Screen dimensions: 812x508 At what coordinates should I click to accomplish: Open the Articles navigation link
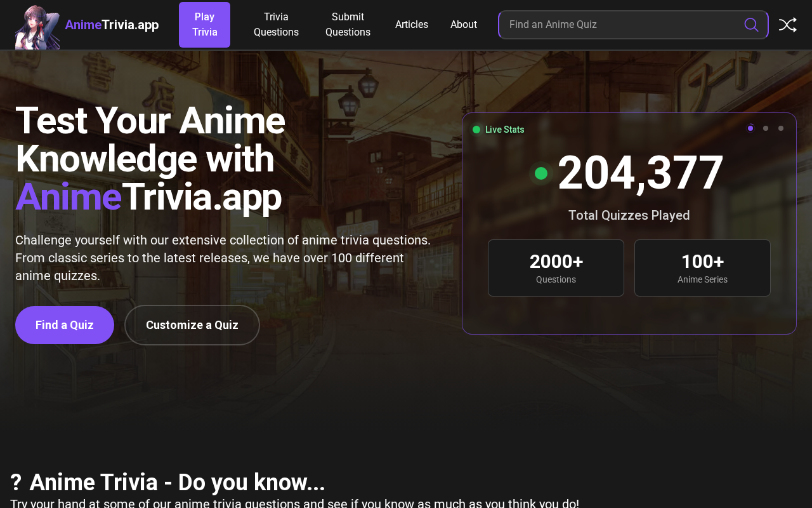(412, 25)
